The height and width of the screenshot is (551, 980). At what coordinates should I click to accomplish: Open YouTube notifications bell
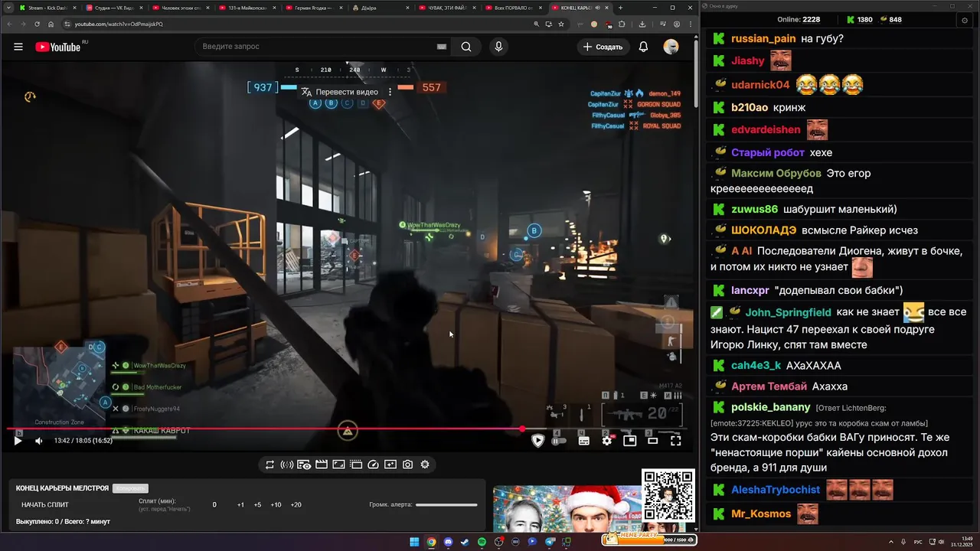pos(643,47)
